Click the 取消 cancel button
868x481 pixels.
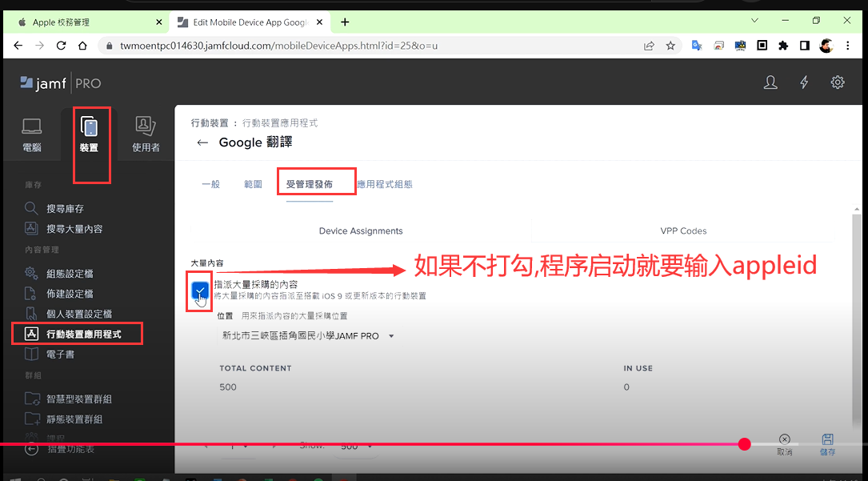(785, 444)
